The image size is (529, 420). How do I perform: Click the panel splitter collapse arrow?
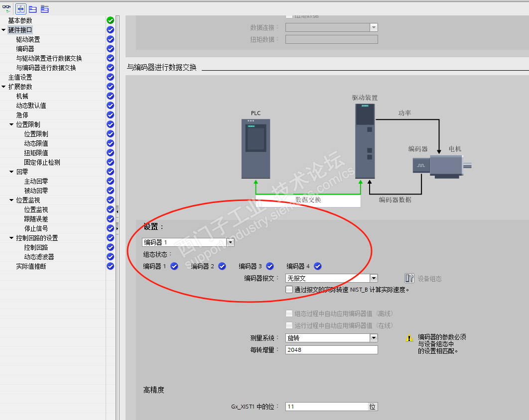117,211
